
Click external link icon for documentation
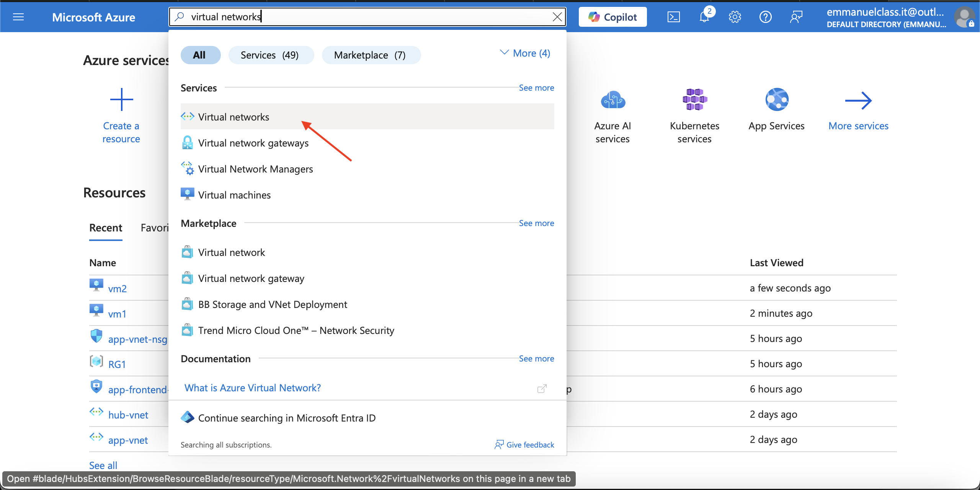542,389
